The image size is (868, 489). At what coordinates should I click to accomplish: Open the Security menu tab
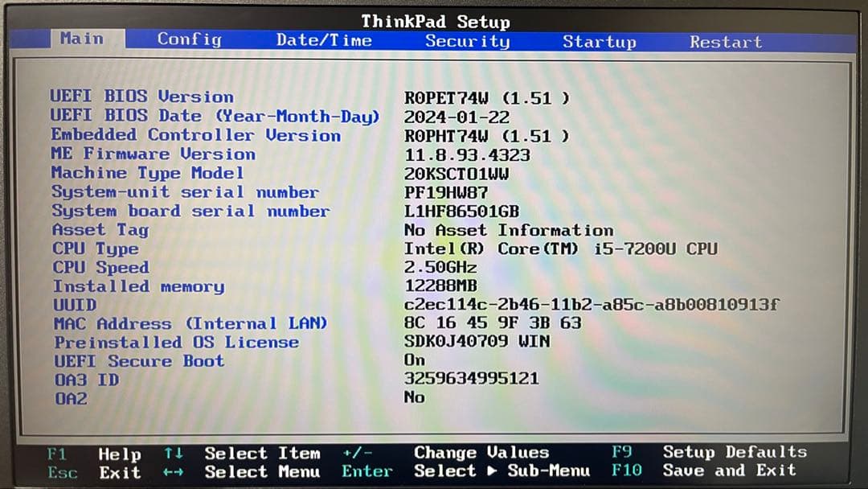(467, 39)
